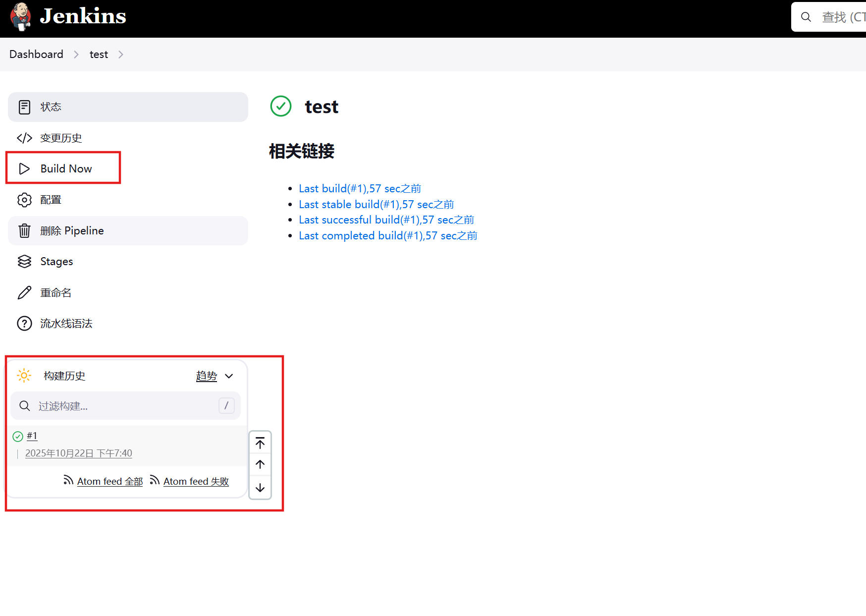This screenshot has height=616, width=866.
Task: Open build timestamp 2025年10月22日 下午7:40
Action: 79,453
